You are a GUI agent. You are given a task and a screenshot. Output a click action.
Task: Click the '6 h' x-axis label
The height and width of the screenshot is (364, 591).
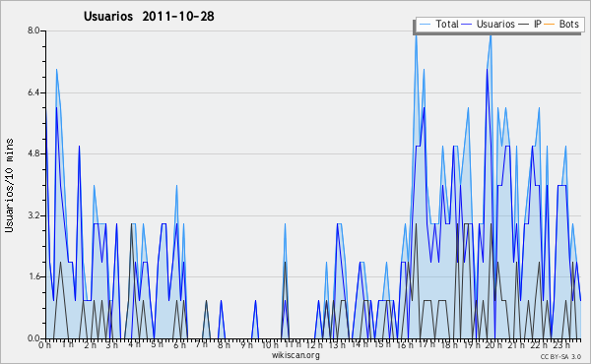coord(179,344)
